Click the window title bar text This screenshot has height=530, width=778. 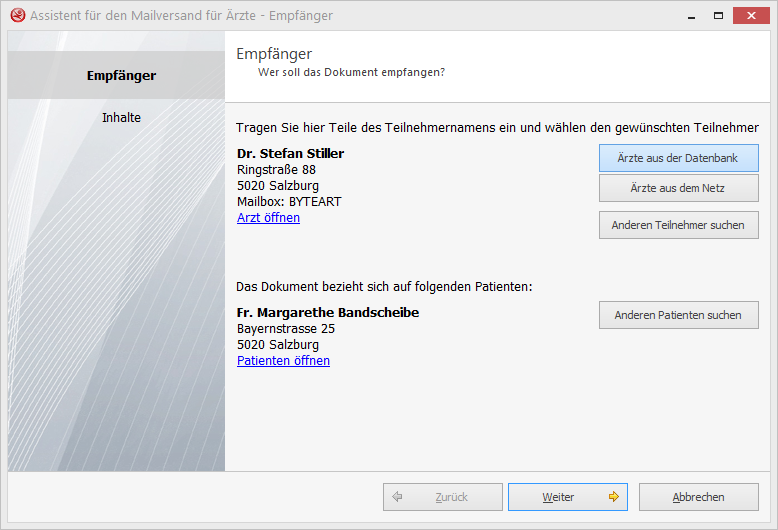pyautogui.click(x=181, y=16)
